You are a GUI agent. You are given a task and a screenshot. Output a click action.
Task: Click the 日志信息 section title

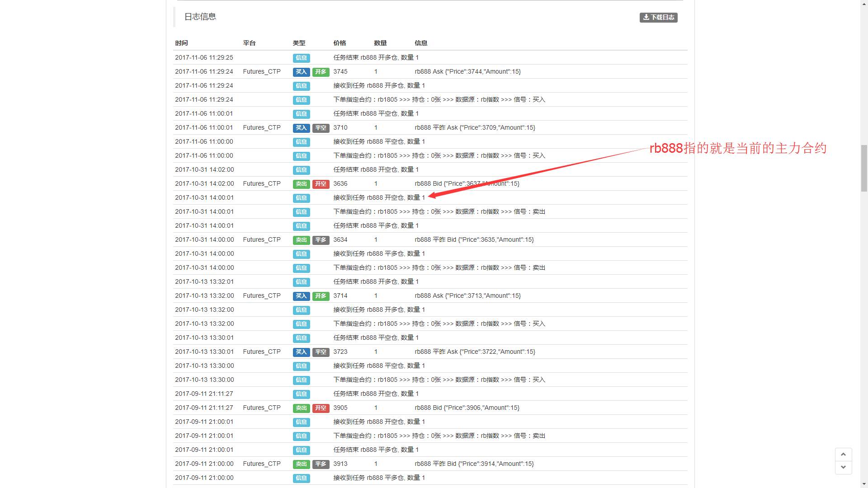coord(200,17)
